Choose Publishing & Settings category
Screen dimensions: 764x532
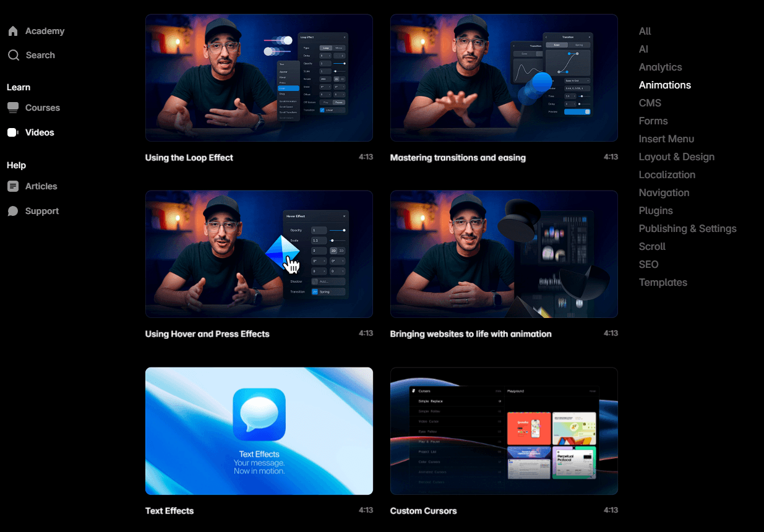[x=688, y=228]
